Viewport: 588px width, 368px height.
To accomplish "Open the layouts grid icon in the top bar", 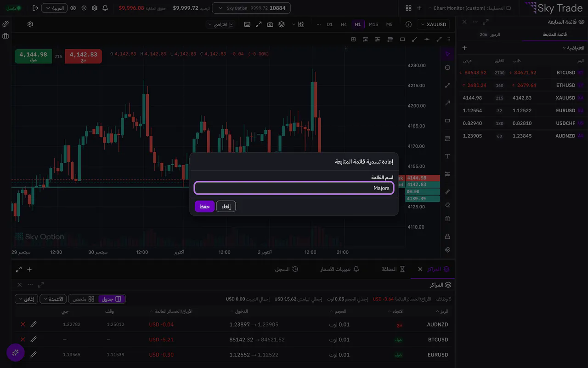I will click(408, 8).
